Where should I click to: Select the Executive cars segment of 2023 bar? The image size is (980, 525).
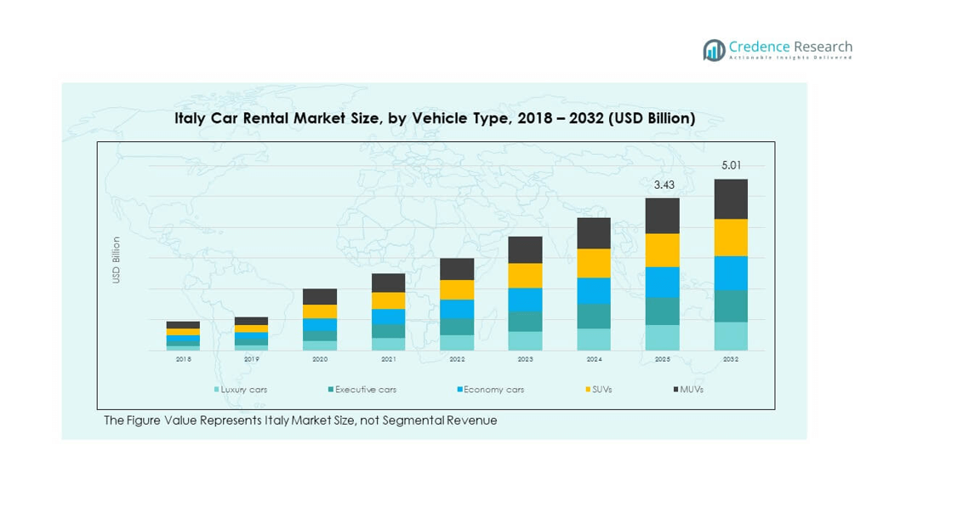tap(525, 321)
